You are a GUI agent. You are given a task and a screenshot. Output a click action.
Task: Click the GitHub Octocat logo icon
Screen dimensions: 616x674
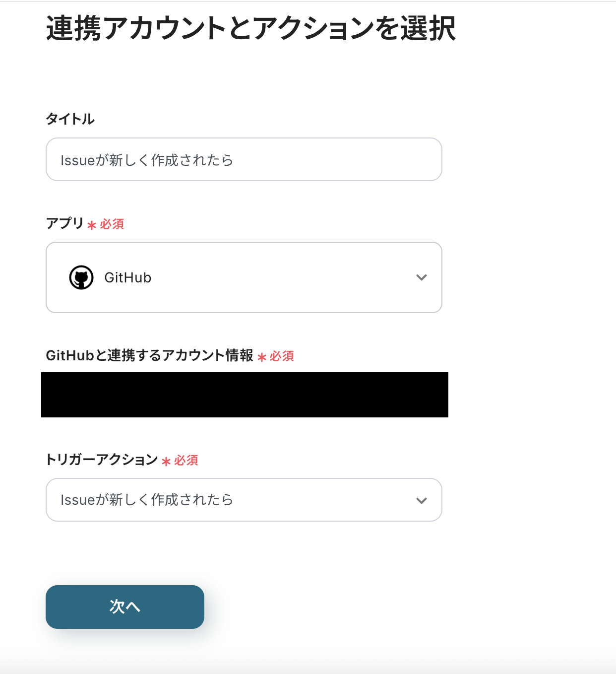[x=81, y=277]
